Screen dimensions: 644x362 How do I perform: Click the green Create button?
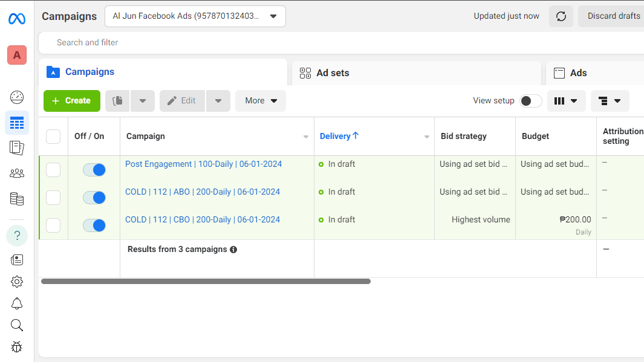click(71, 101)
